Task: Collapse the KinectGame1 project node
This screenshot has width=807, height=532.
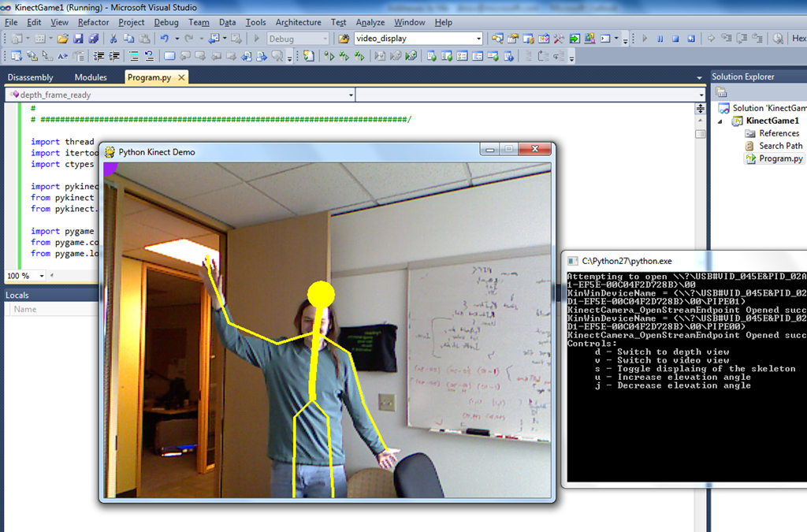Action: point(720,121)
